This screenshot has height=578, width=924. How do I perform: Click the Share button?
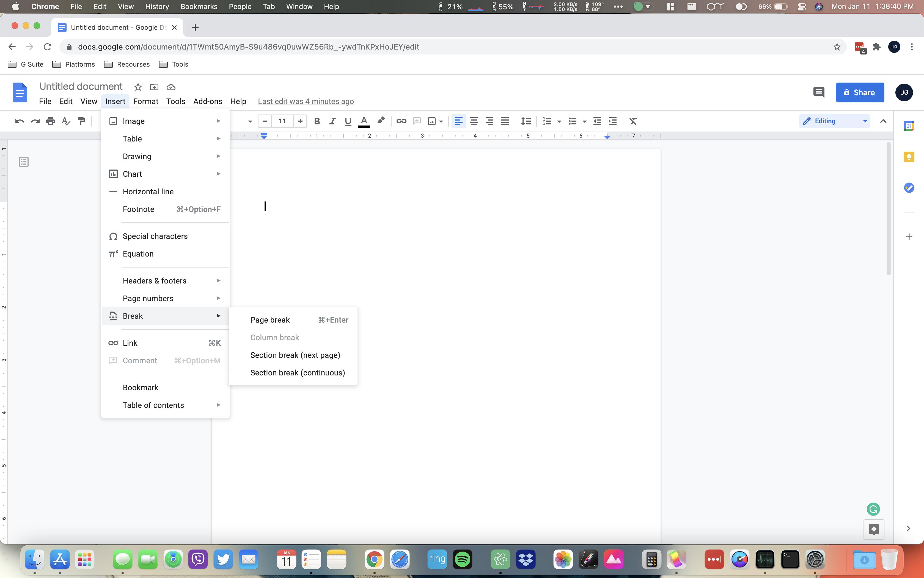[859, 92]
